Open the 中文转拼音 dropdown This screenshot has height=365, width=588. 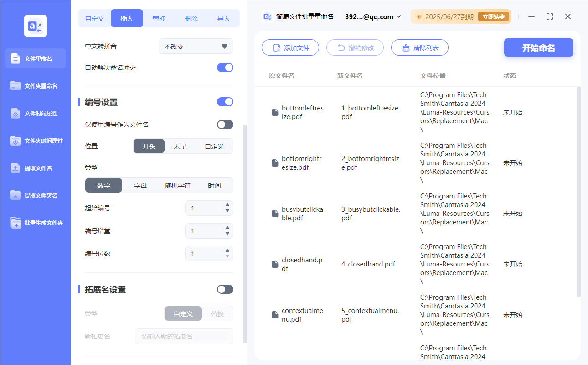pos(196,46)
